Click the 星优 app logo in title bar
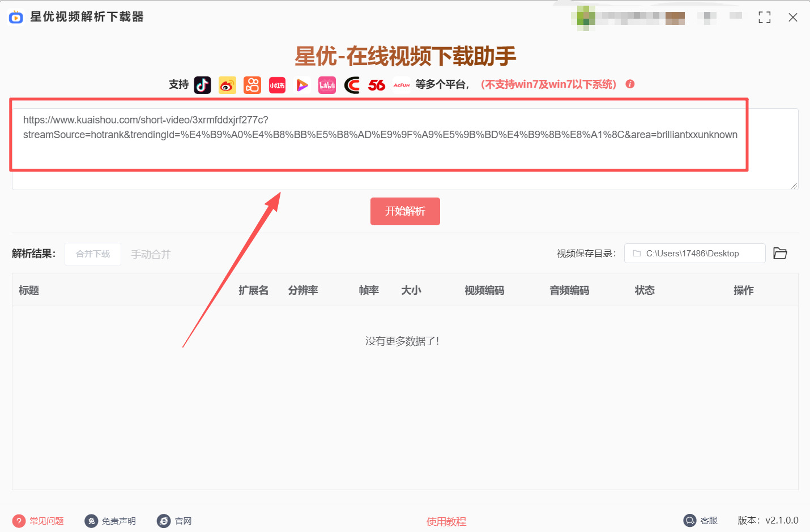The image size is (810, 532). click(x=16, y=17)
